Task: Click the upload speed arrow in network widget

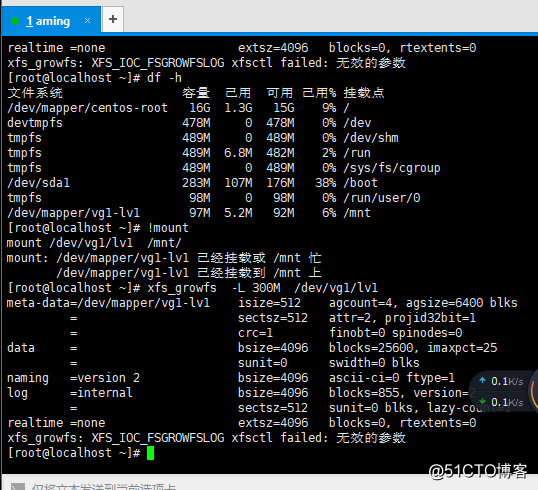Action: tap(482, 380)
